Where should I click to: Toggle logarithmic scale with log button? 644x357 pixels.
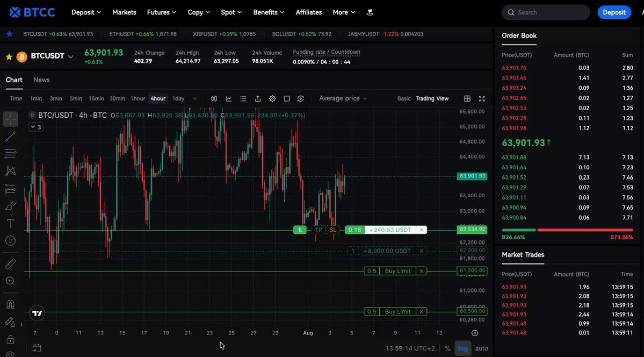click(464, 348)
